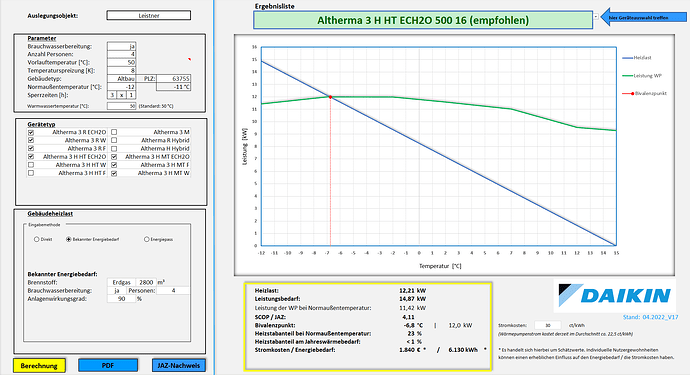The image size is (690, 375).
Task: Toggle the Altherma 3 H MT ECH2O checkbox
Action: click(x=114, y=157)
